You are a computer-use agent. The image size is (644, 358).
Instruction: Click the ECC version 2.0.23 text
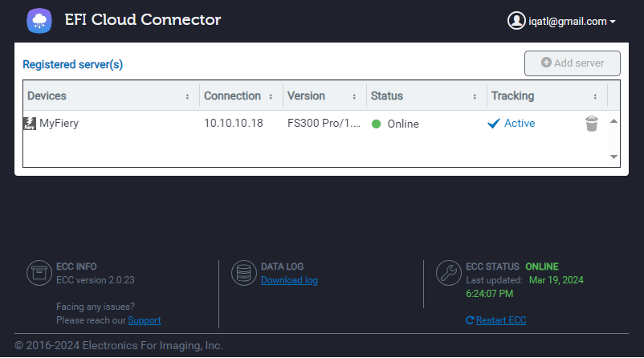(x=96, y=280)
